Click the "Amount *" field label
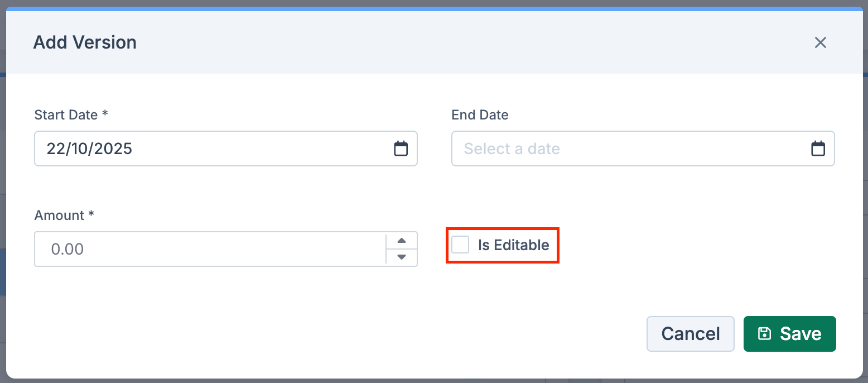868x383 pixels. pos(64,216)
